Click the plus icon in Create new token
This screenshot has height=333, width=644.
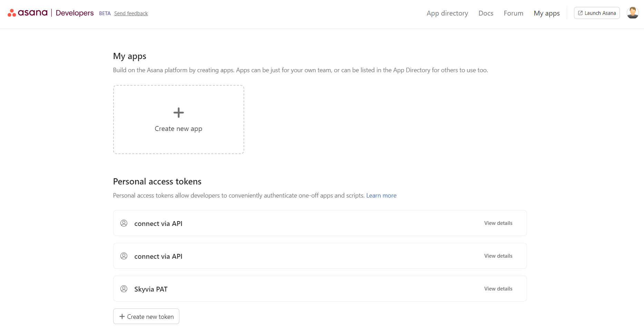pos(122,316)
